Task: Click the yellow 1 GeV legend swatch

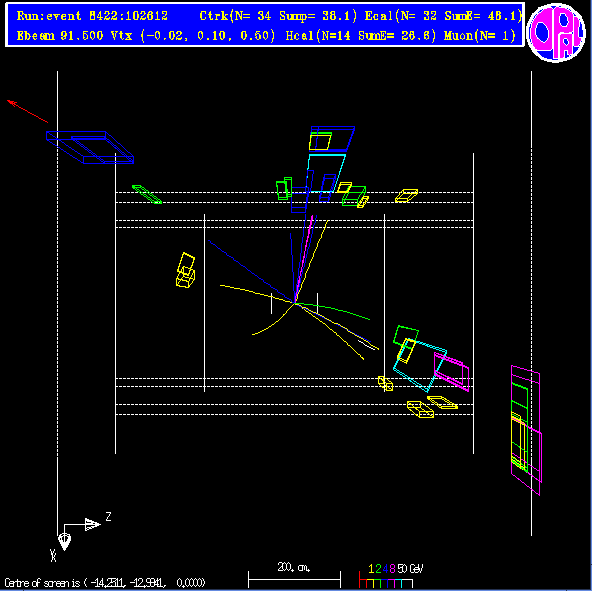Action: 370,583
